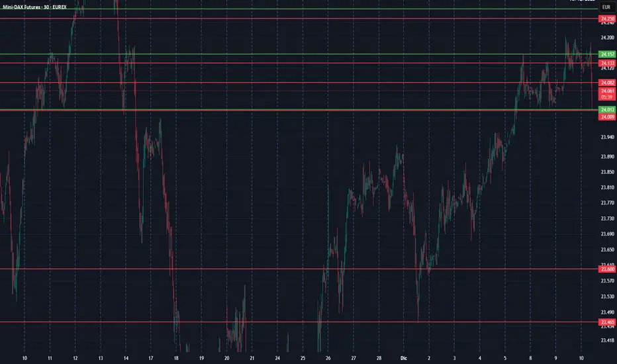
Task: Select the green 24.157 price label
Action: pyautogui.click(x=606, y=54)
